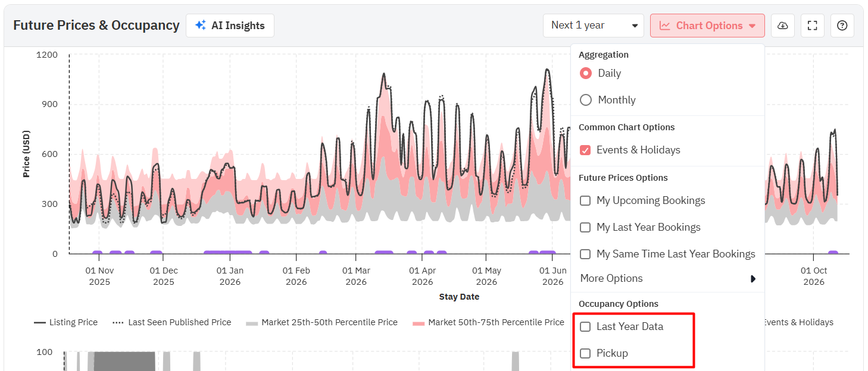Click Last Seen Published Price dotted legend icon
This screenshot has width=868, height=371.
(118, 322)
